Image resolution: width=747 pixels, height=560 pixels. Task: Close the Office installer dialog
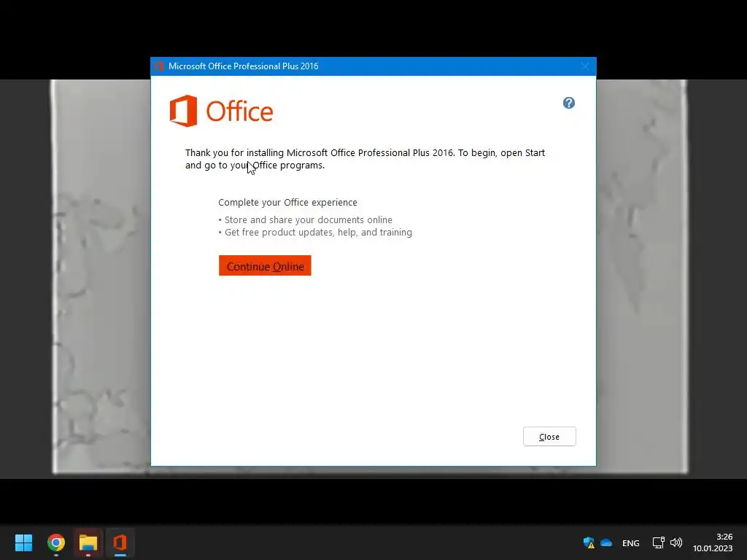549,437
